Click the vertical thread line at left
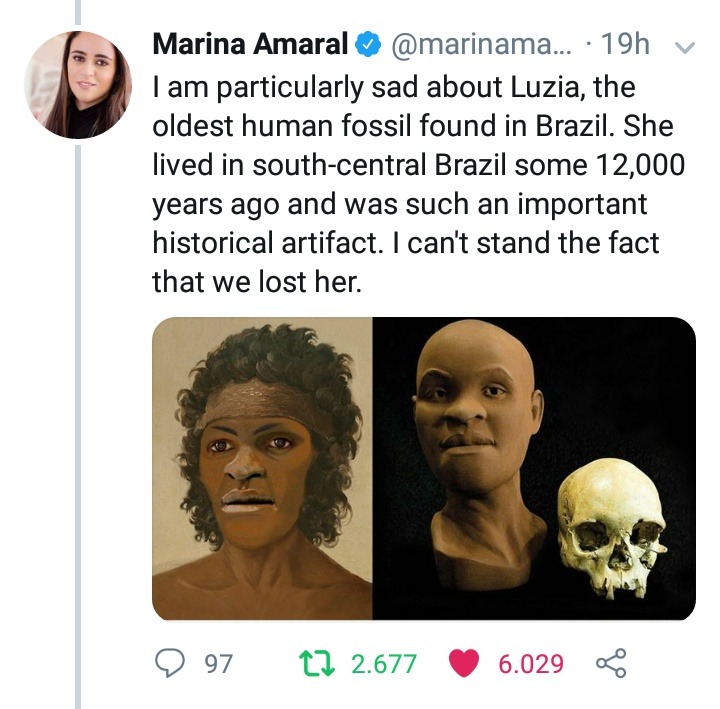 tap(78, 400)
